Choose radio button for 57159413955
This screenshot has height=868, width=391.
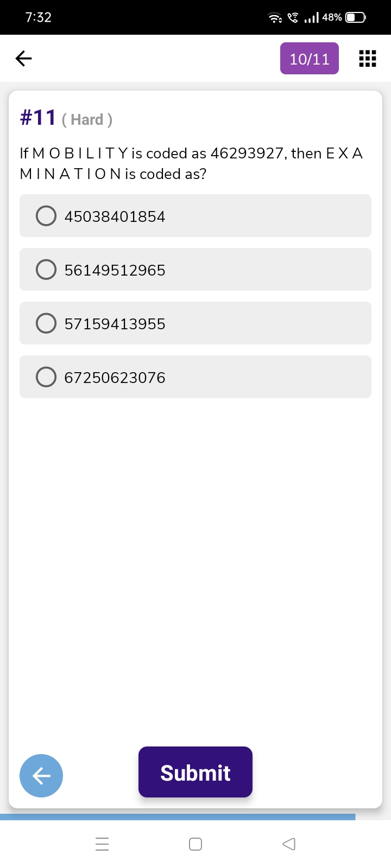tap(46, 323)
